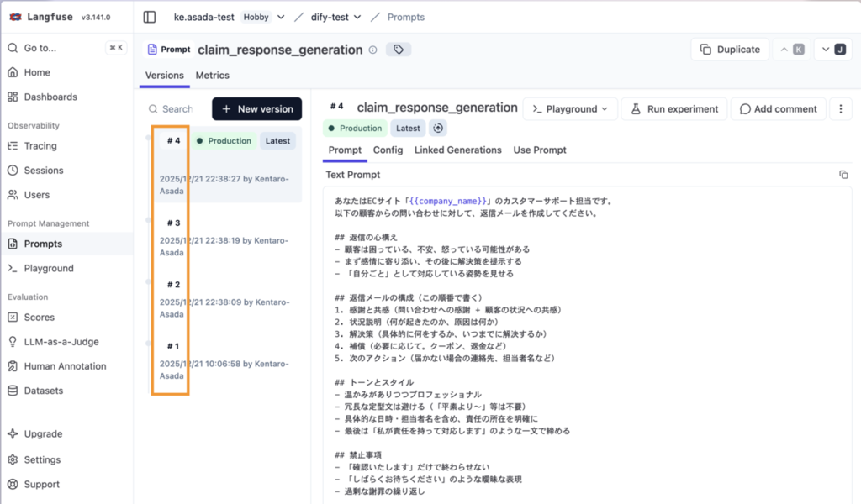This screenshot has height=504, width=861.
Task: Switch to Linked Generations tab
Action: (458, 150)
